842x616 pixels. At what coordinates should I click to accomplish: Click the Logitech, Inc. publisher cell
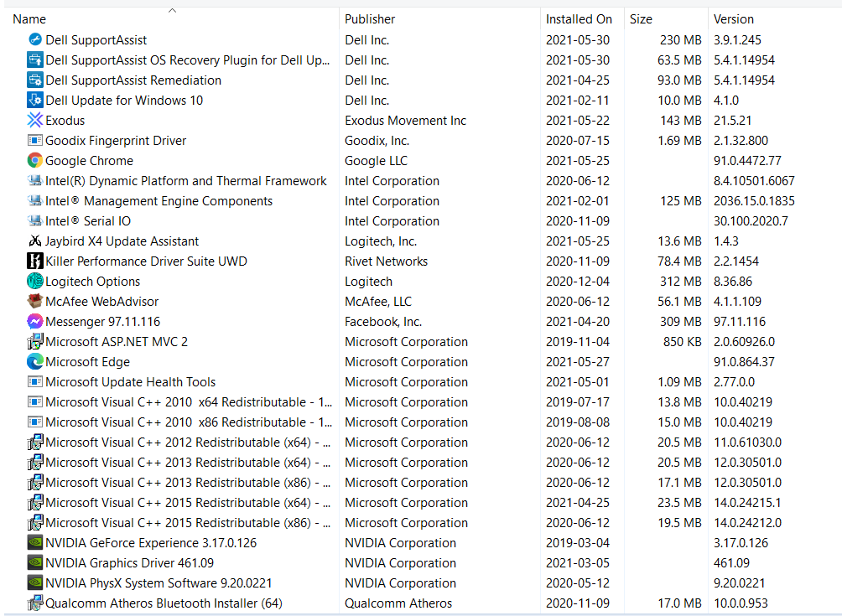click(x=381, y=241)
